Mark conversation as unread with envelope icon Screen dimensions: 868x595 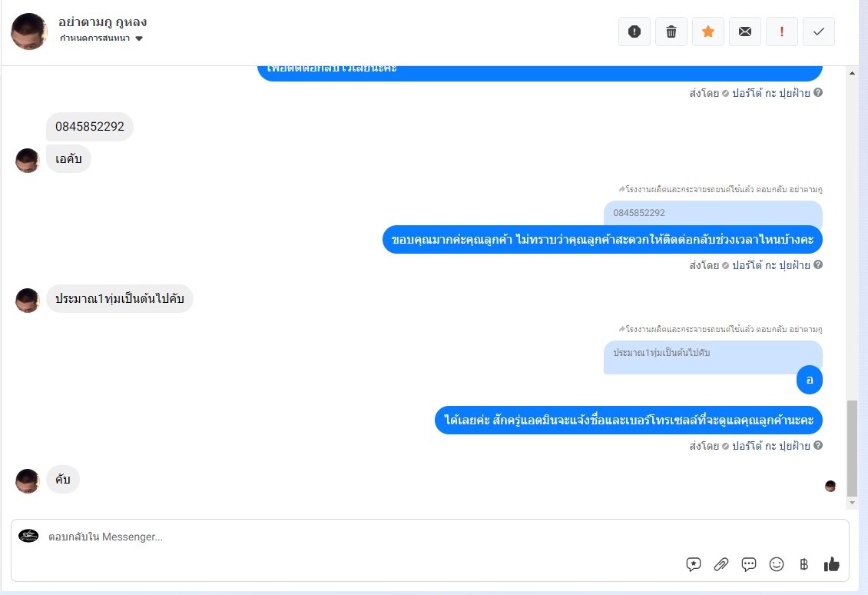[745, 32]
